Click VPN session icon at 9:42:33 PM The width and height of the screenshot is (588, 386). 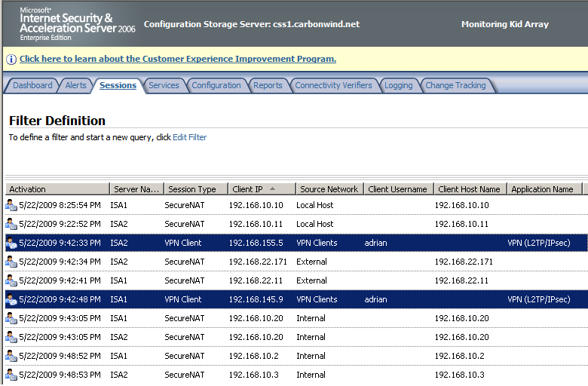click(x=11, y=243)
